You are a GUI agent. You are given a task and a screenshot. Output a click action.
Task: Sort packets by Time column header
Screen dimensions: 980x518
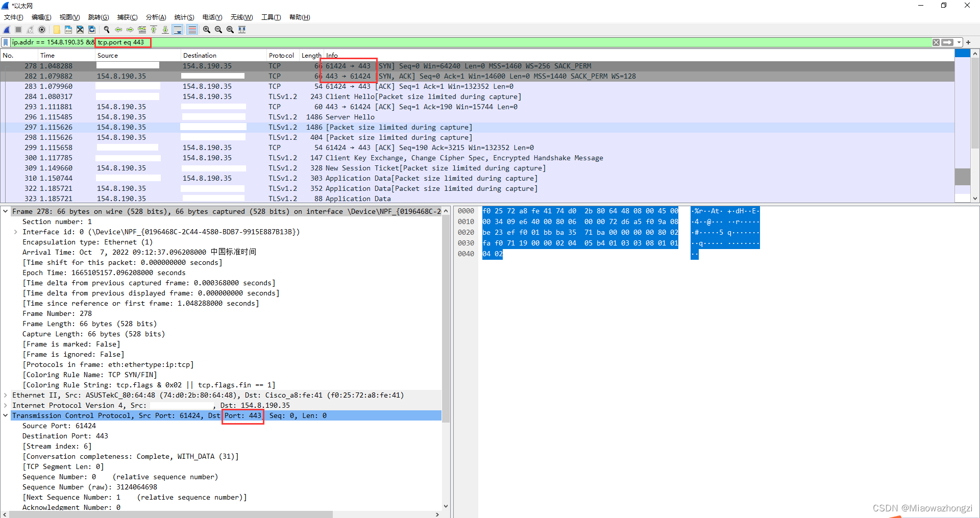click(66, 56)
